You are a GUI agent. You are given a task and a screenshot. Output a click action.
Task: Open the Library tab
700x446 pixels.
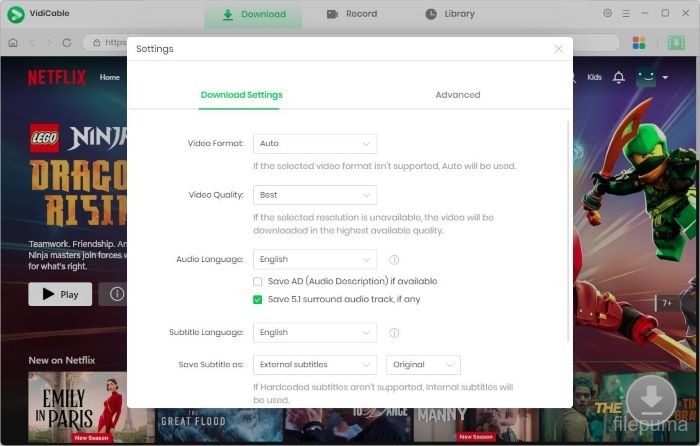tap(450, 14)
